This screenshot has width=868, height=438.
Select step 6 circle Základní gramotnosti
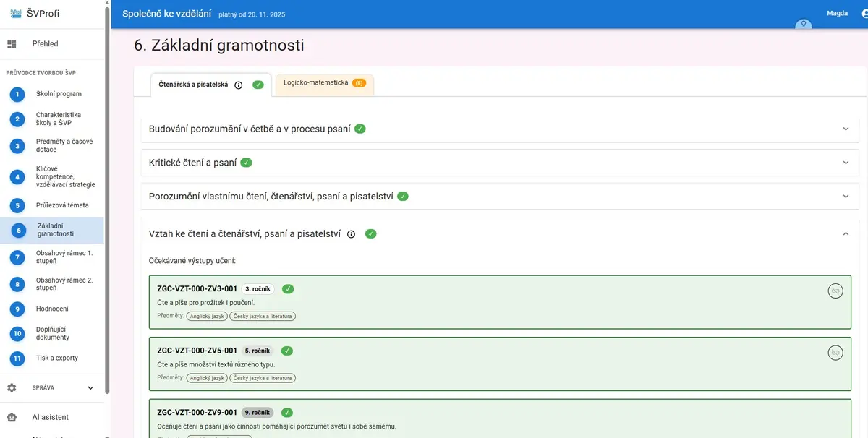point(19,231)
